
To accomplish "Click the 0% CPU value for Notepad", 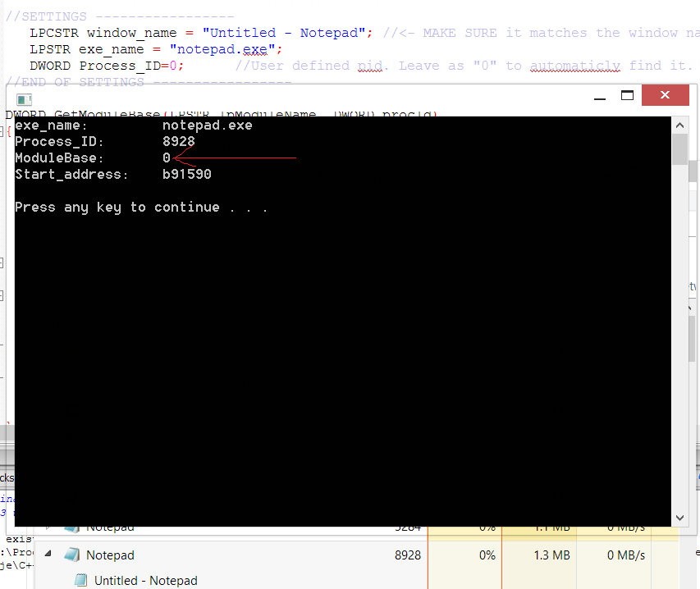I will [487, 555].
